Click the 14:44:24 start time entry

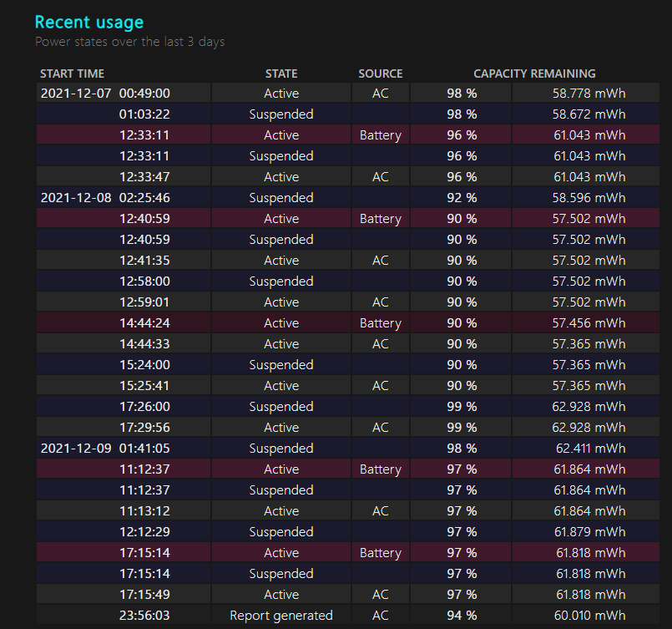144,323
